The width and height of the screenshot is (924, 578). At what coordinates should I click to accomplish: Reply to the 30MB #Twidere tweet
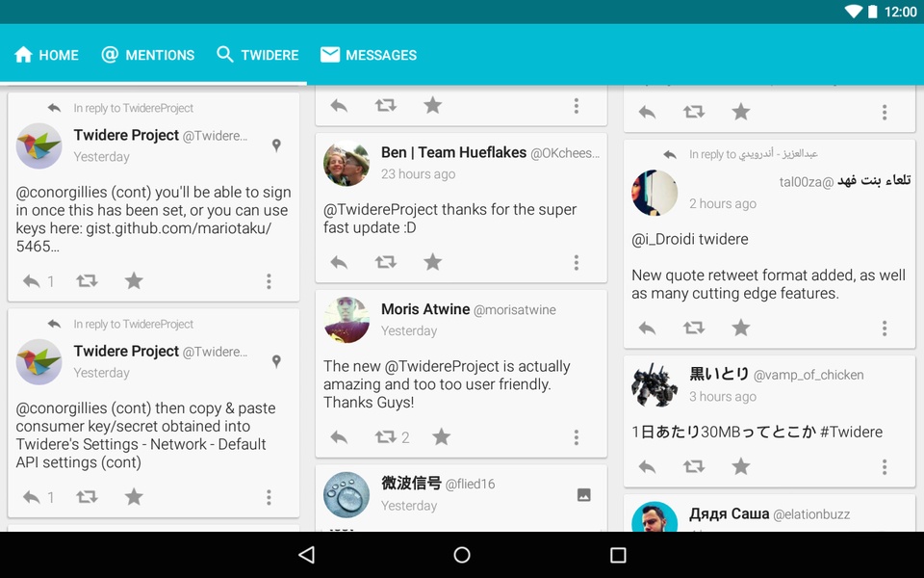click(x=647, y=466)
